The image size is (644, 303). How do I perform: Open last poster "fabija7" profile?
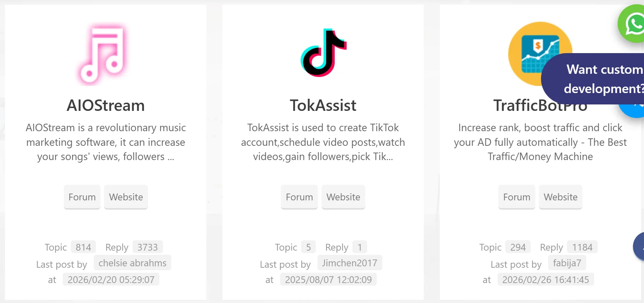567,263
